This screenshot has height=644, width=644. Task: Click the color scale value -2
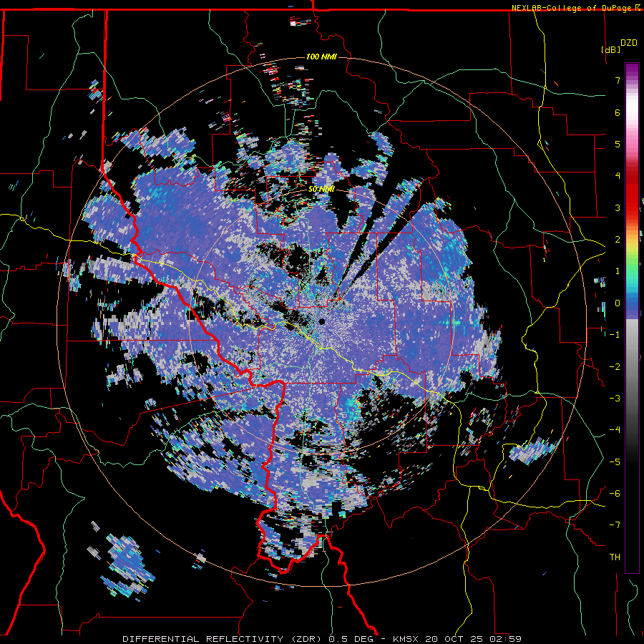(615, 367)
